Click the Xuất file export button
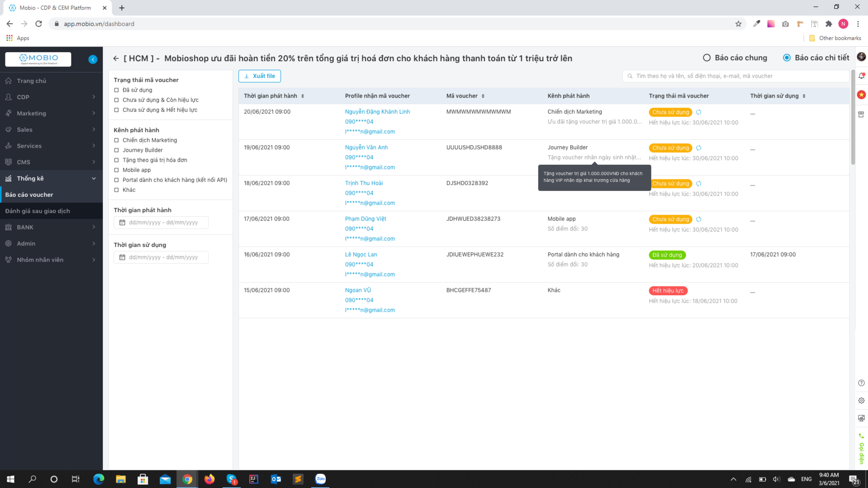This screenshot has height=488, width=868. (x=259, y=76)
